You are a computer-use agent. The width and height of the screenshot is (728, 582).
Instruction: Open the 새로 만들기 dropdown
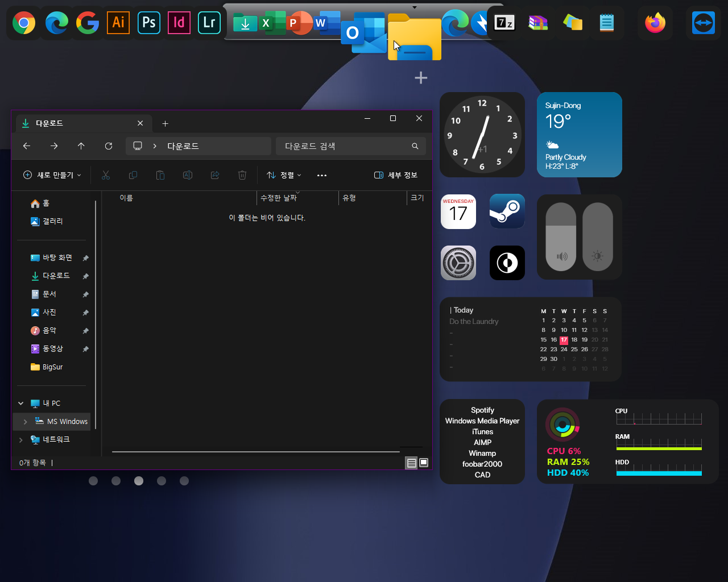click(x=52, y=175)
